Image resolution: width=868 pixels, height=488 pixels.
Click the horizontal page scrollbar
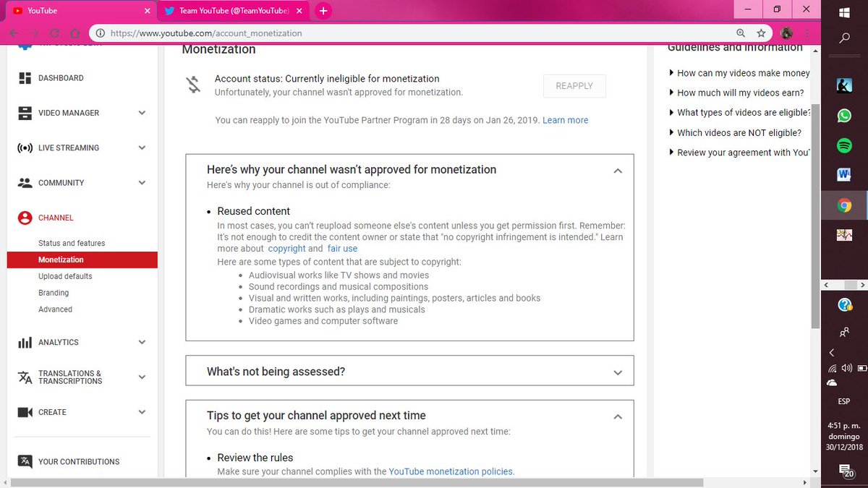click(x=357, y=482)
